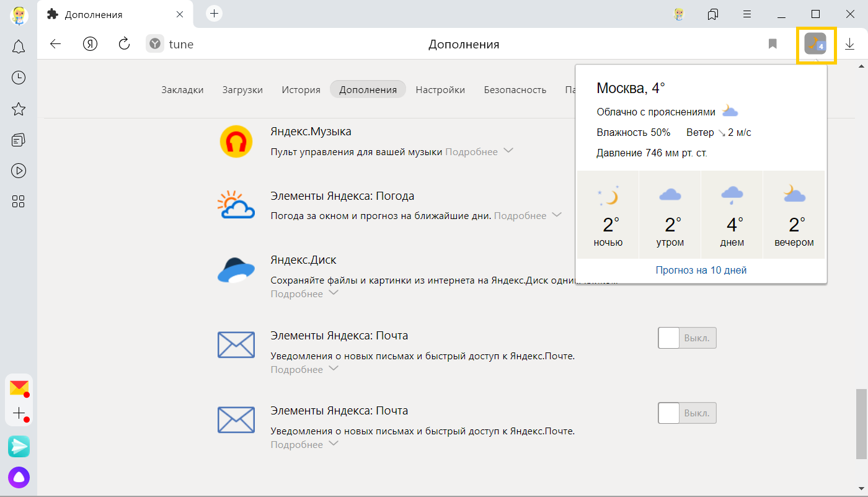The image size is (868, 497).
Task: Select the Дополнения tab
Action: coord(368,89)
